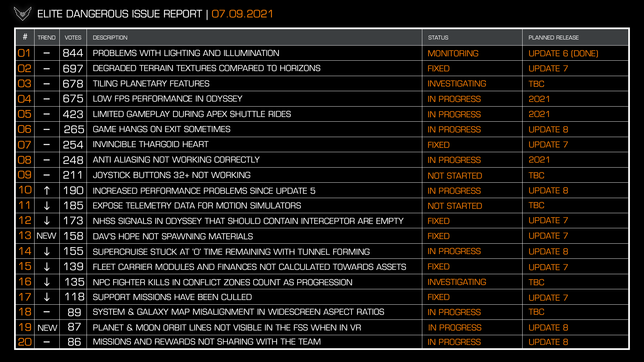644x362 pixels.
Task: Click 'JOYSTICK BUTTONS 32+ NOT WORKING' description
Action: [x=172, y=175]
